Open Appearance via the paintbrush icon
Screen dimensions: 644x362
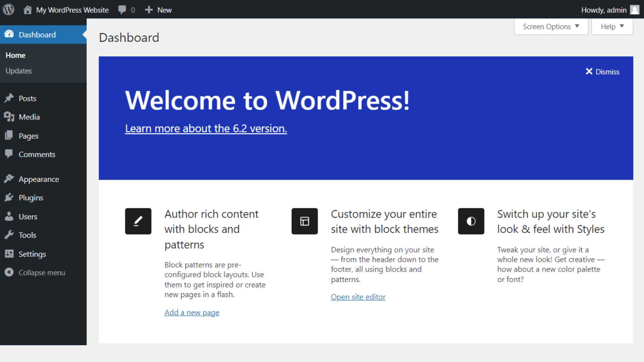click(9, 179)
